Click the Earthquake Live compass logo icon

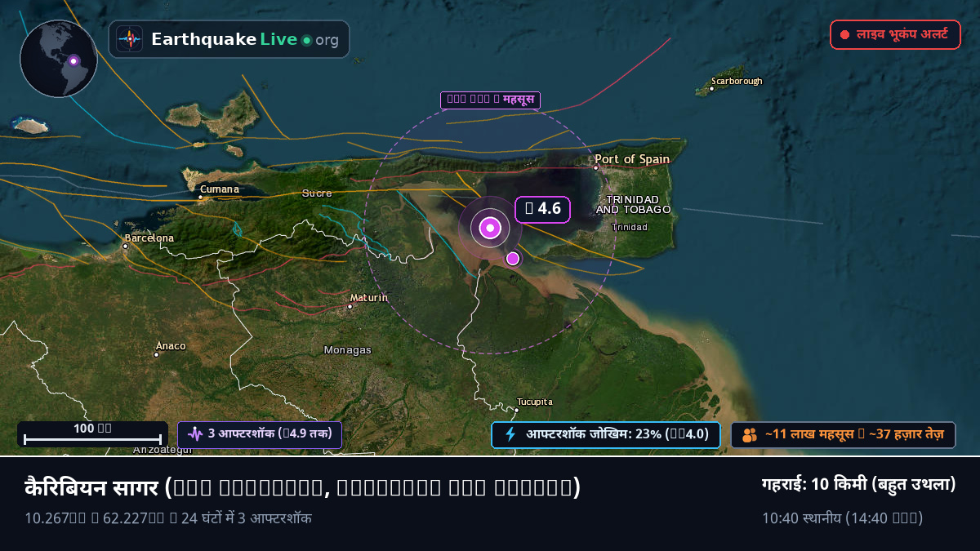pyautogui.click(x=129, y=39)
